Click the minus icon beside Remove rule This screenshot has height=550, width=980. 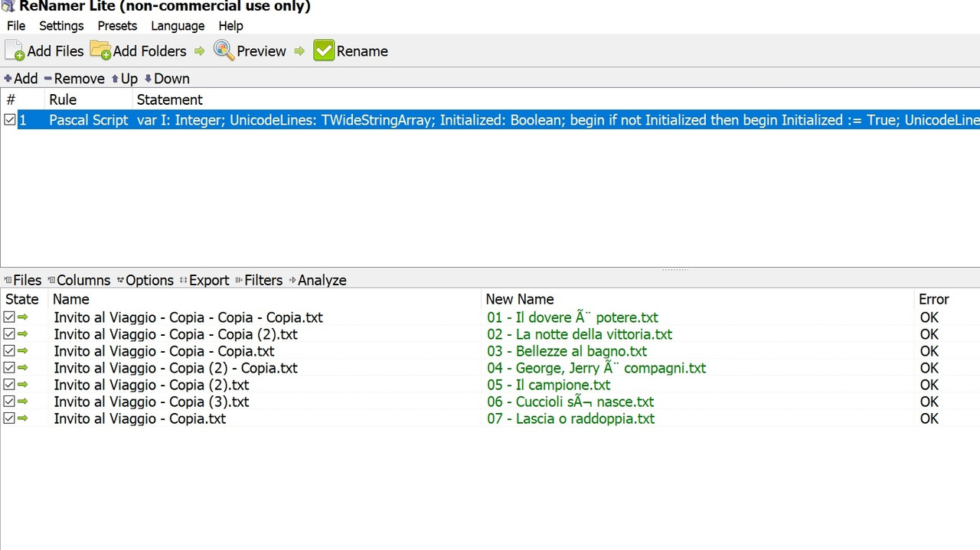click(x=47, y=79)
